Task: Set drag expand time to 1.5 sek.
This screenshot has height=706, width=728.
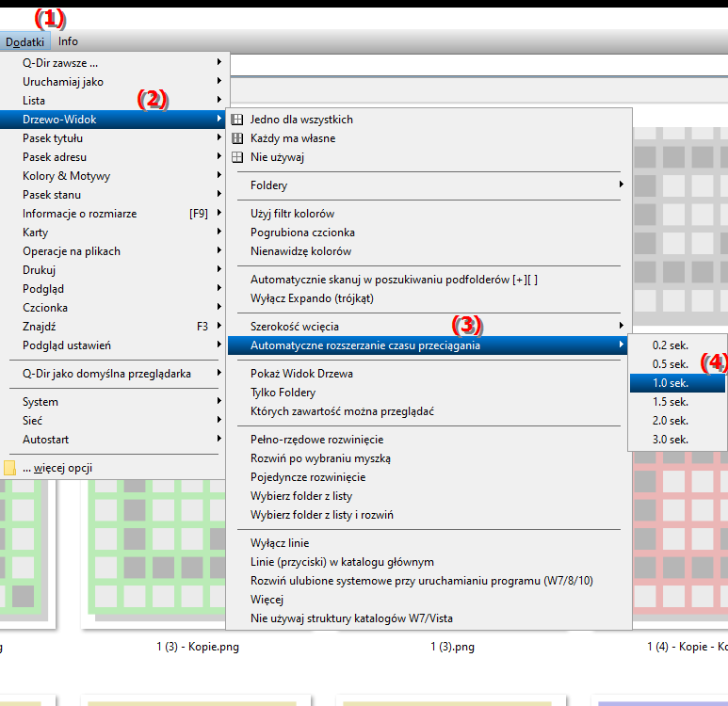Action: click(x=677, y=402)
